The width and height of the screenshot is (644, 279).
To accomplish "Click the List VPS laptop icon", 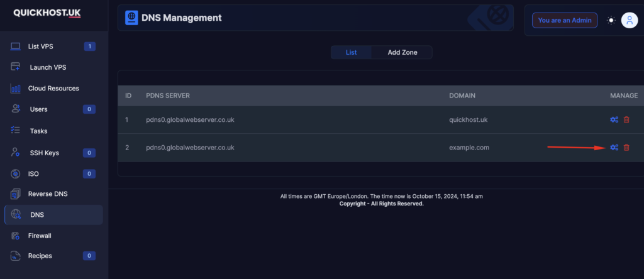I will tap(16, 46).
